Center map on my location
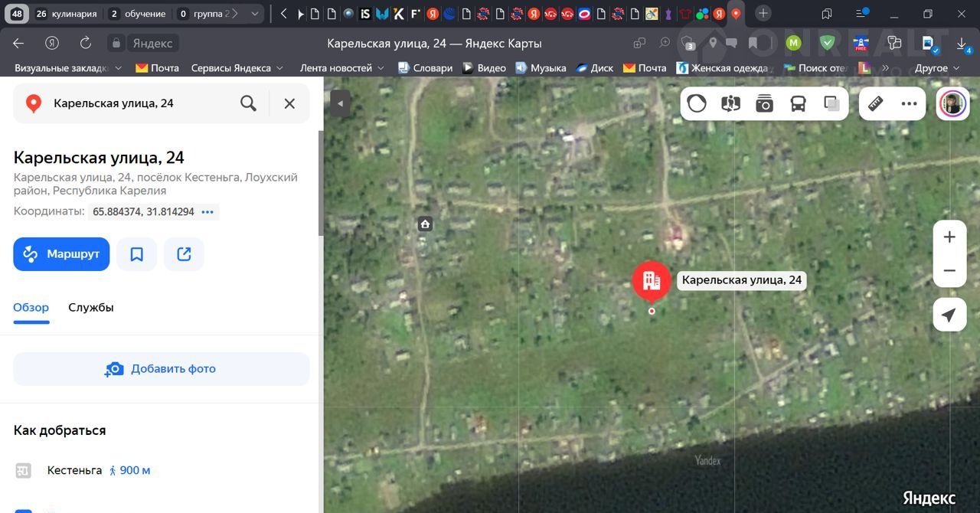The width and height of the screenshot is (980, 513). (x=949, y=315)
